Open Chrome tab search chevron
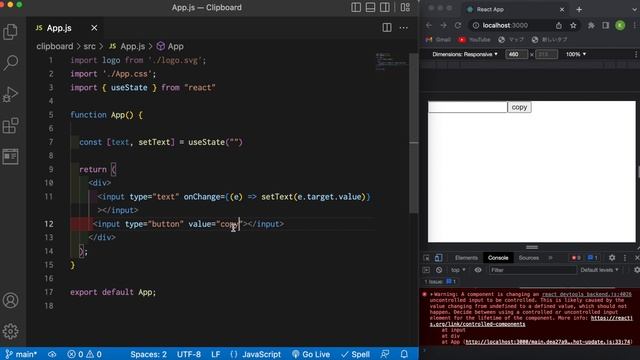640x360 pixels. pyautogui.click(x=635, y=9)
